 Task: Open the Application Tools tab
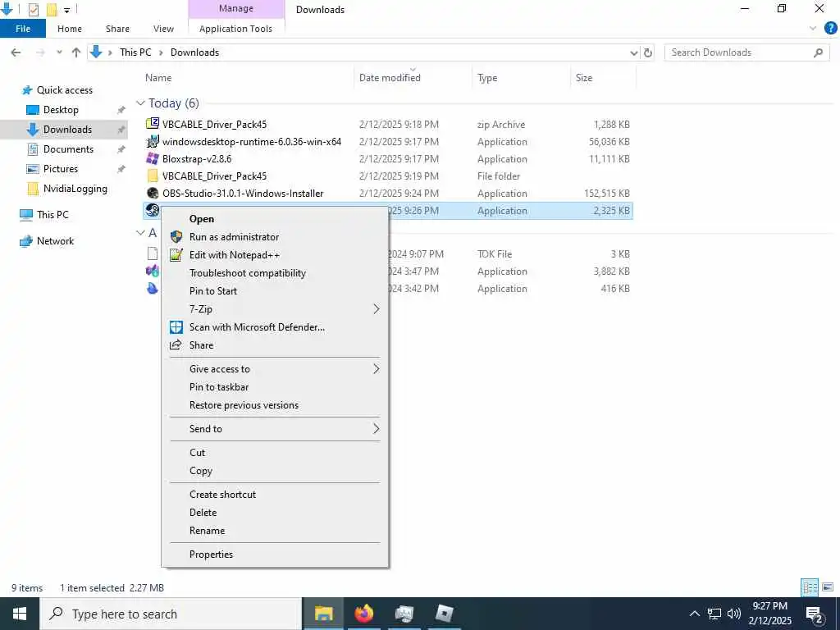pos(235,29)
